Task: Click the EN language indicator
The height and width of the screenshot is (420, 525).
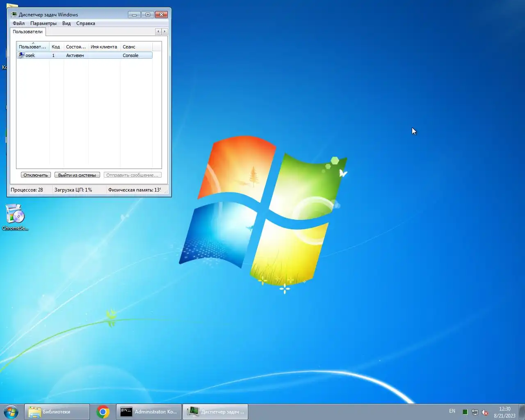Action: (x=452, y=411)
